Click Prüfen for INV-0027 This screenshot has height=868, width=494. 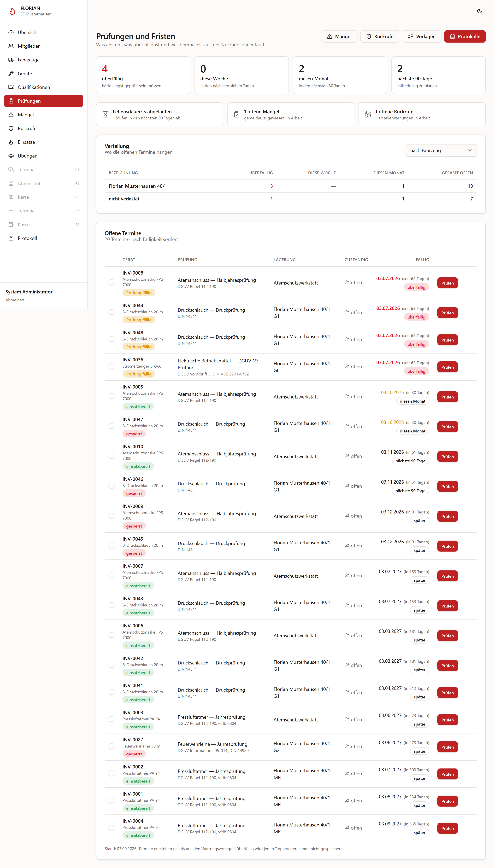(x=447, y=747)
